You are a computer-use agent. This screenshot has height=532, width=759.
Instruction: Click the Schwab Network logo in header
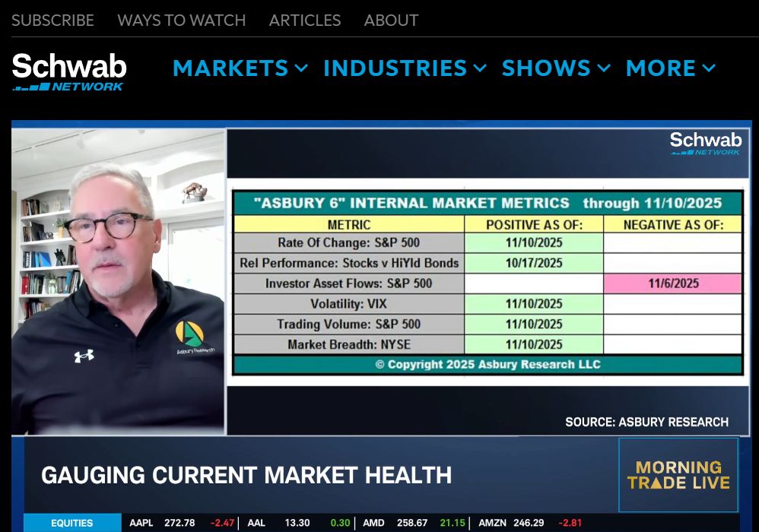click(69, 71)
